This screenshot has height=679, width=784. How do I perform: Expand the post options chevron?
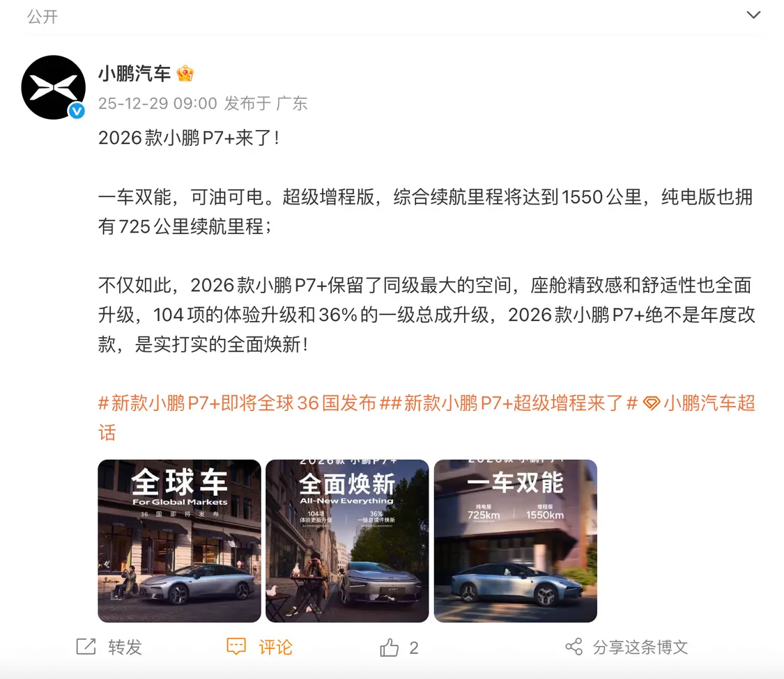coord(753,15)
